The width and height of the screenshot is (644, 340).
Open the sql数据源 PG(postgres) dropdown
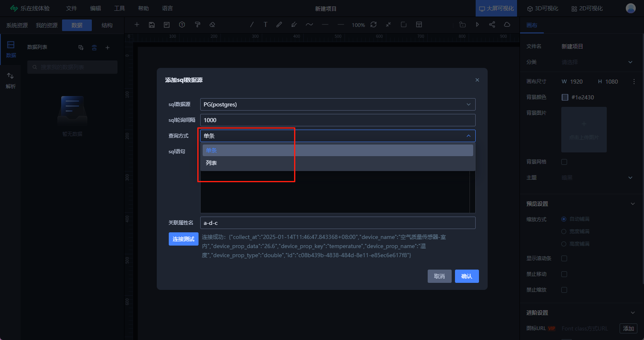(x=338, y=104)
